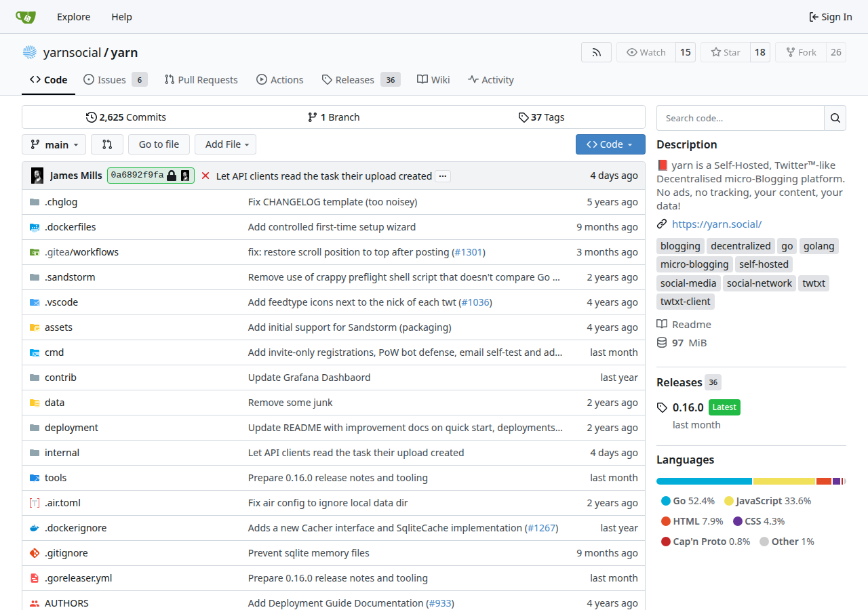Switch to the Issues tab

[115, 80]
